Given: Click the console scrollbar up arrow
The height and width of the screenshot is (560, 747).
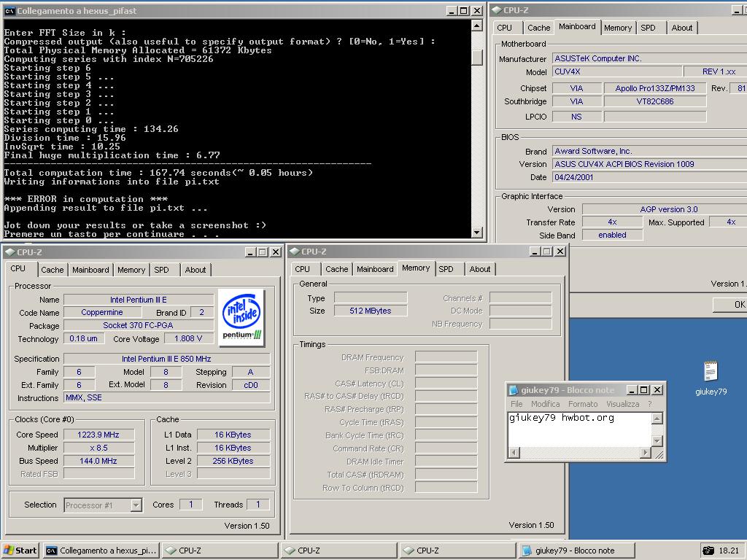Looking at the screenshot, I should coord(477,26).
